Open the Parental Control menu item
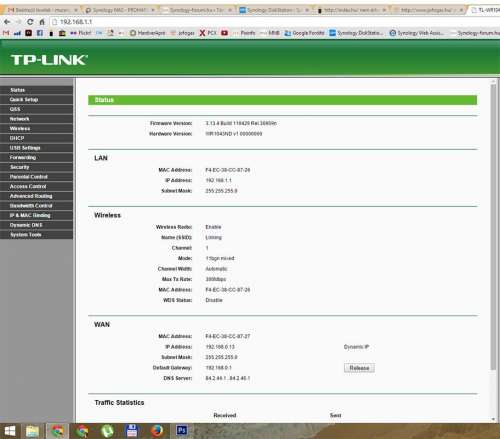Viewport: 500px width, 439px height. tap(37, 177)
